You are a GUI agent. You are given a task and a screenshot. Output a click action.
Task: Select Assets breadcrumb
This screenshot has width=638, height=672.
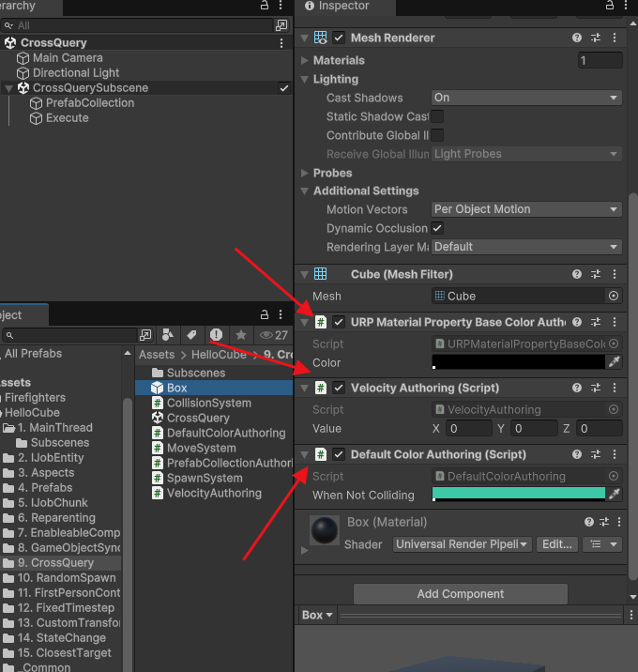(x=157, y=355)
